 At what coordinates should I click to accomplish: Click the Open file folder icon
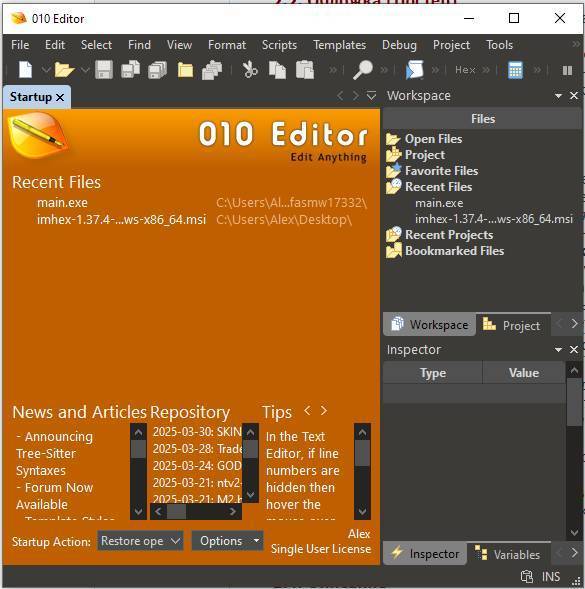coord(64,70)
